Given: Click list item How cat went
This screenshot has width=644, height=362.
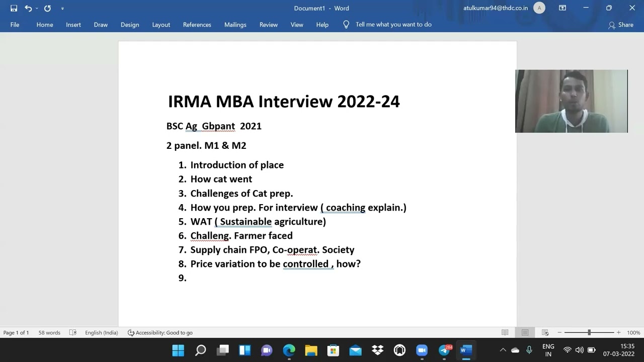Looking at the screenshot, I should click(x=221, y=179).
